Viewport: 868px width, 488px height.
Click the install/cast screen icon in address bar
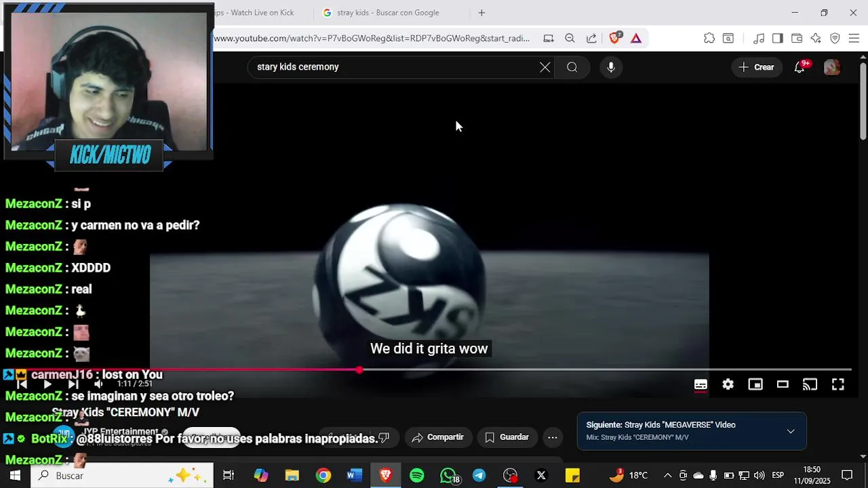point(548,38)
